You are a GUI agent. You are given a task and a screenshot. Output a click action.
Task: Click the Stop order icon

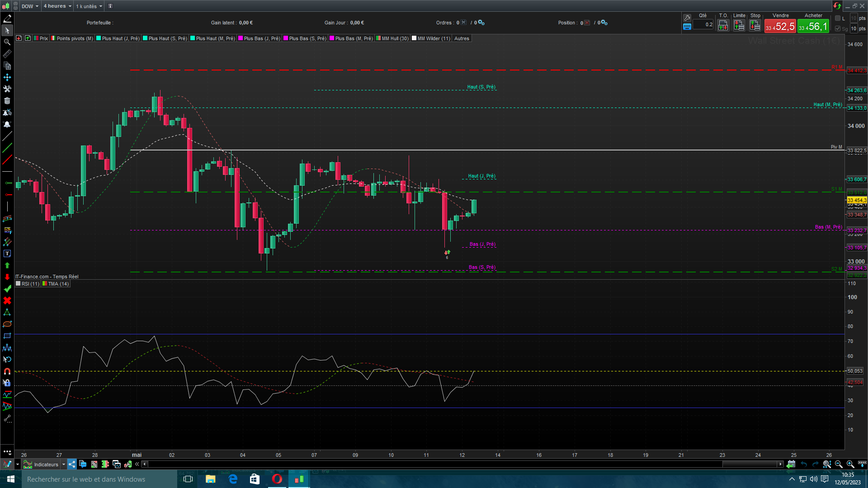click(755, 25)
